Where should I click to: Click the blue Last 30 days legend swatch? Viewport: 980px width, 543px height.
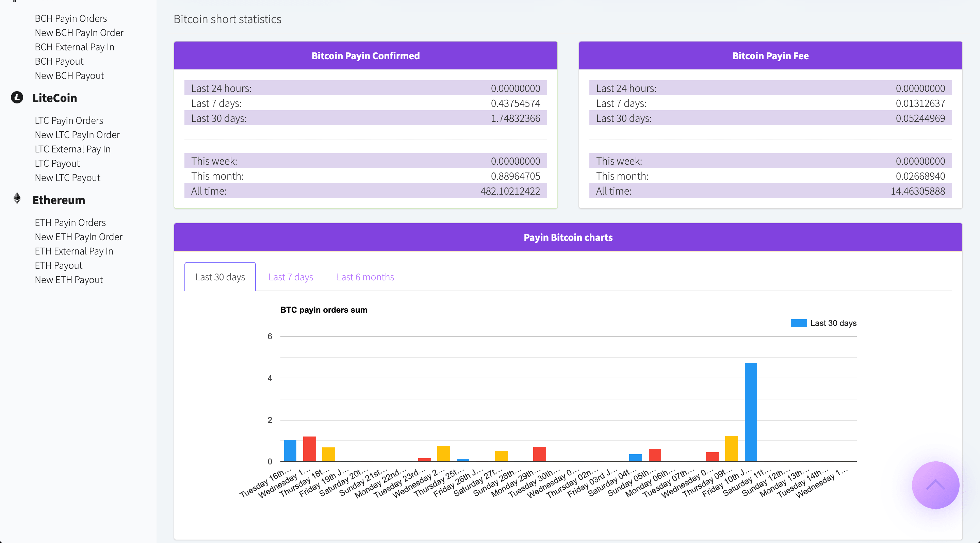(799, 323)
